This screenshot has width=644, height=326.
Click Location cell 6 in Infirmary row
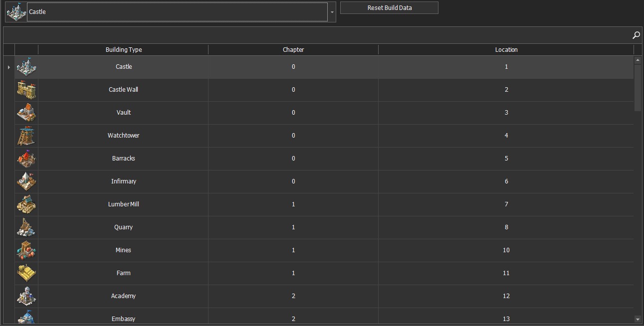[506, 181]
